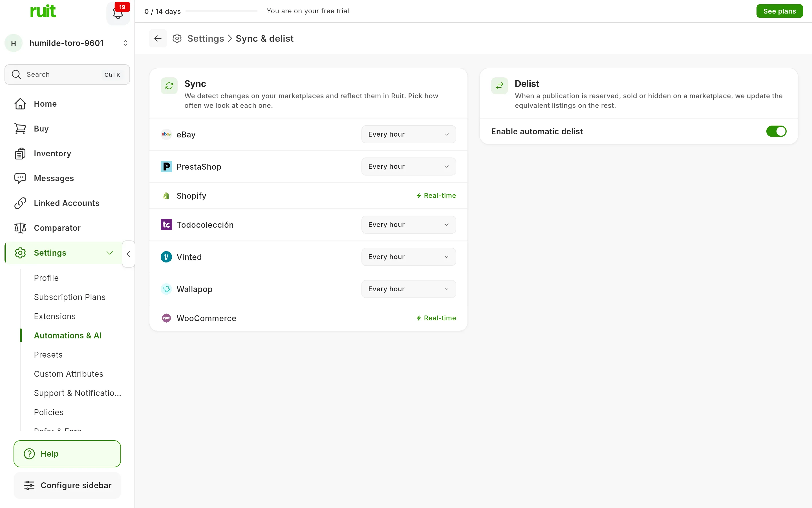Open Subscription Plans submenu item
The width and height of the screenshot is (812, 508).
(x=70, y=297)
